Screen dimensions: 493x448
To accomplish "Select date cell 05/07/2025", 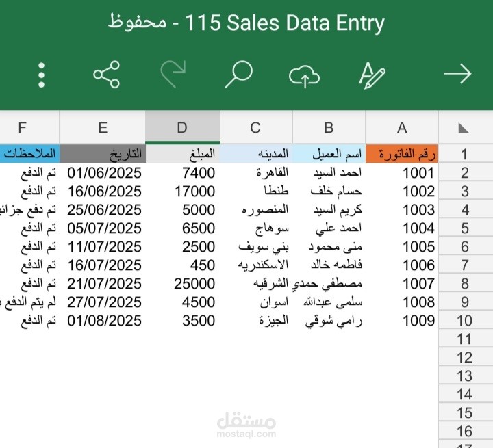I will [103, 228].
